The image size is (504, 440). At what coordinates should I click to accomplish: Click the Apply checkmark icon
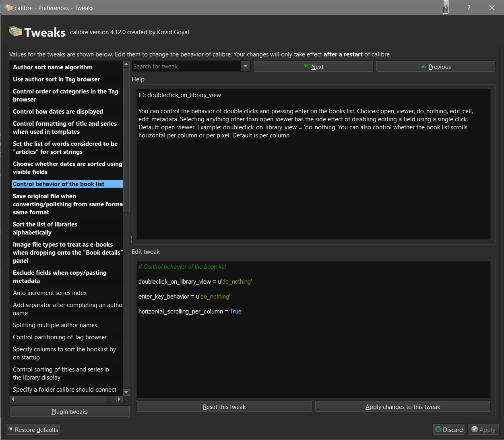click(474, 430)
